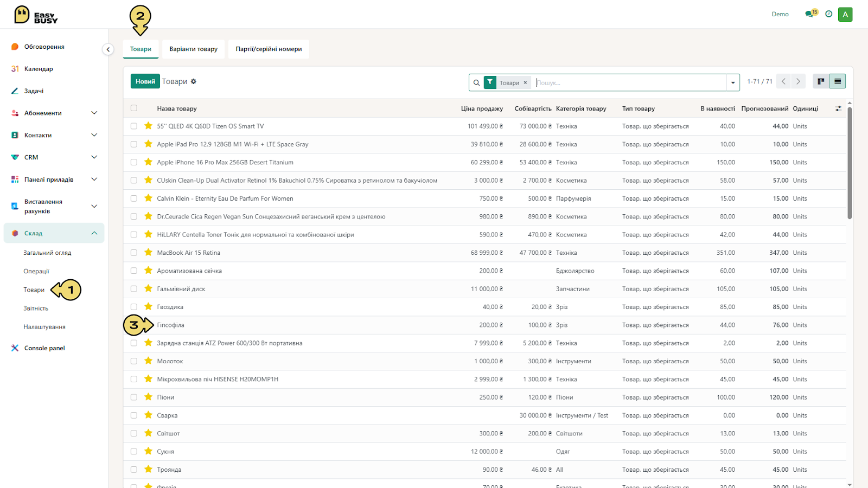Toggle favorite star for MacBook Air 15
Image resolution: width=868 pixels, height=488 pixels.
(x=148, y=252)
